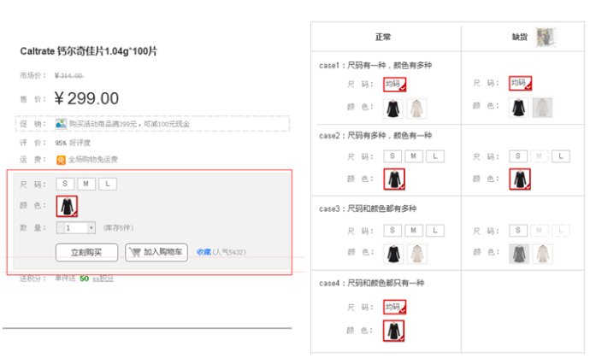Image resolution: width=590 pixels, height=364 pixels.
Task: Choose black dress in case1 缺货 column
Action: [x=519, y=108]
